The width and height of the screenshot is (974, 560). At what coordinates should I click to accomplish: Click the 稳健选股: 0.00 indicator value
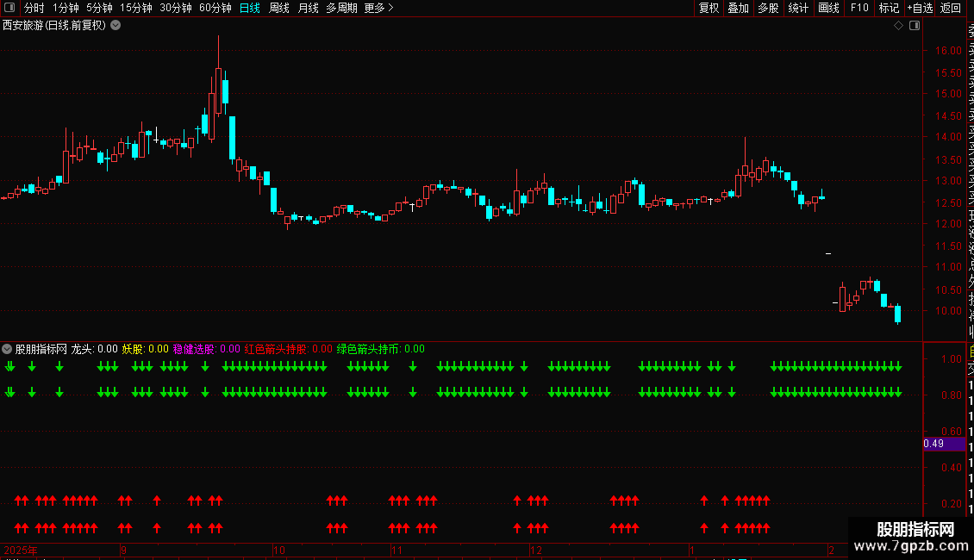click(206, 349)
